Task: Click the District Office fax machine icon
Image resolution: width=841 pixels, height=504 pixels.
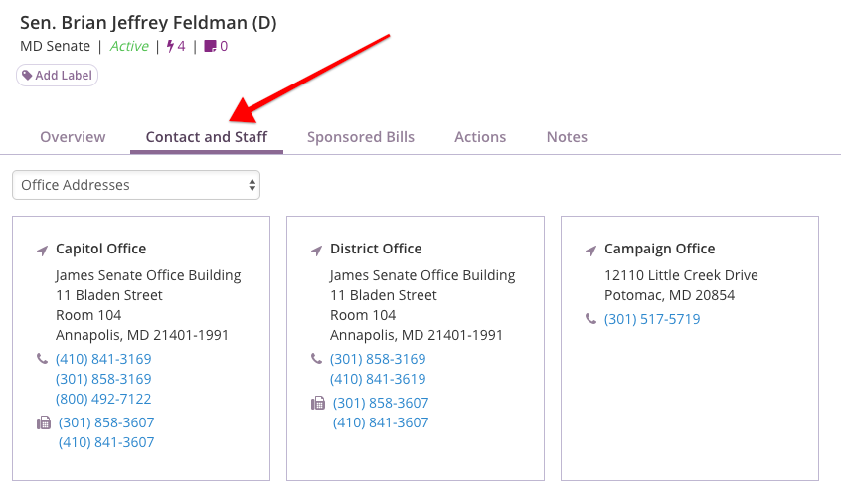Action: [x=318, y=403]
